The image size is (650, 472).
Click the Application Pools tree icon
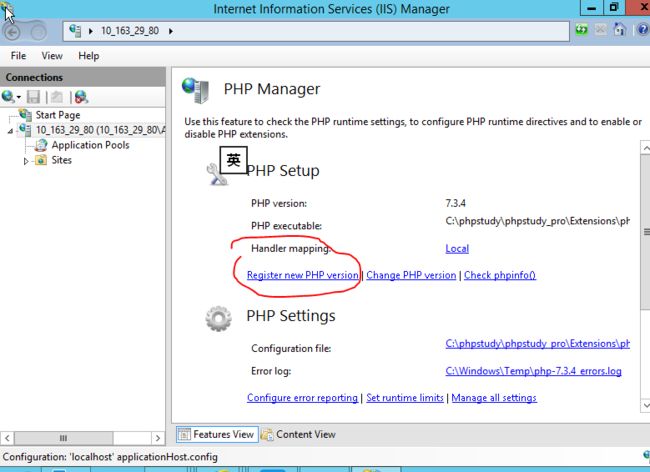(41, 145)
